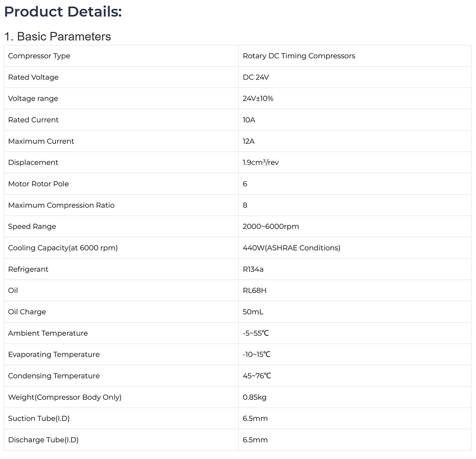This screenshot has height=459, width=476.
Task: Click the 24V±10% voltage range value
Action: [258, 99]
